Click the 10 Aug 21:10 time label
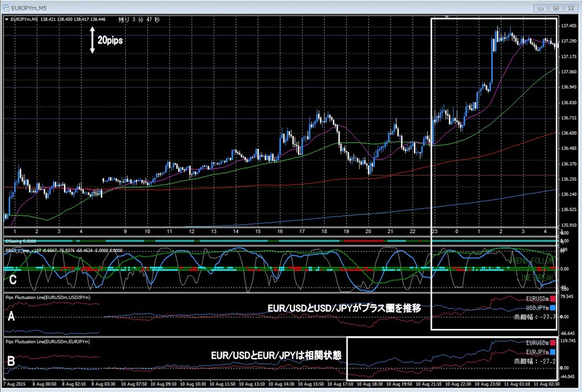Image resolution: width=582 pixels, height=392 pixels. [x=428, y=384]
